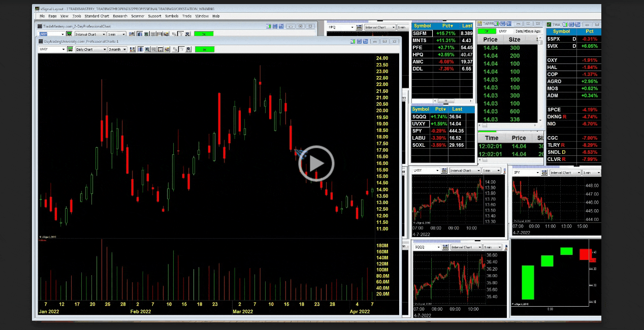Sort the top watchlist by the Pct column
This screenshot has width=644, height=330.
[x=447, y=25]
